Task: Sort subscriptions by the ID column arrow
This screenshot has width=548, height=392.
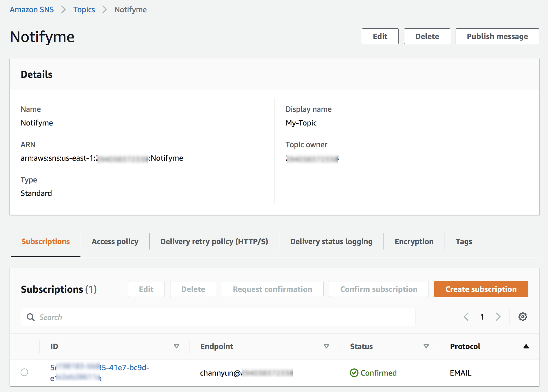Action: pyautogui.click(x=176, y=346)
